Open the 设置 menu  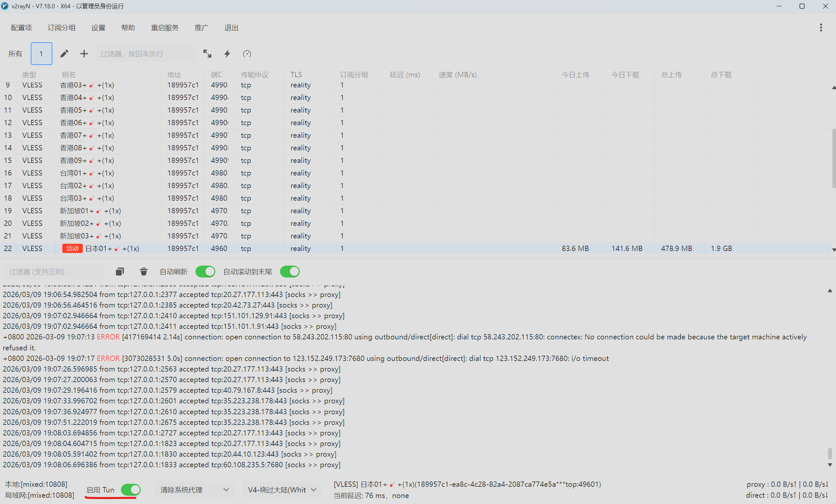pos(98,27)
